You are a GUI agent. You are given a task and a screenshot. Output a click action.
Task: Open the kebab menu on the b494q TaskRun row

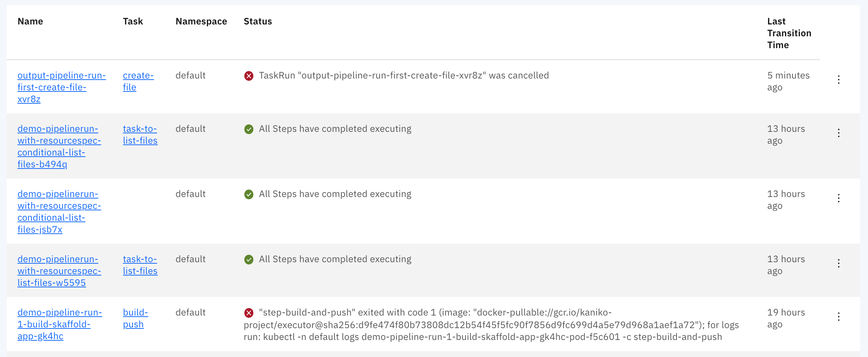(839, 132)
